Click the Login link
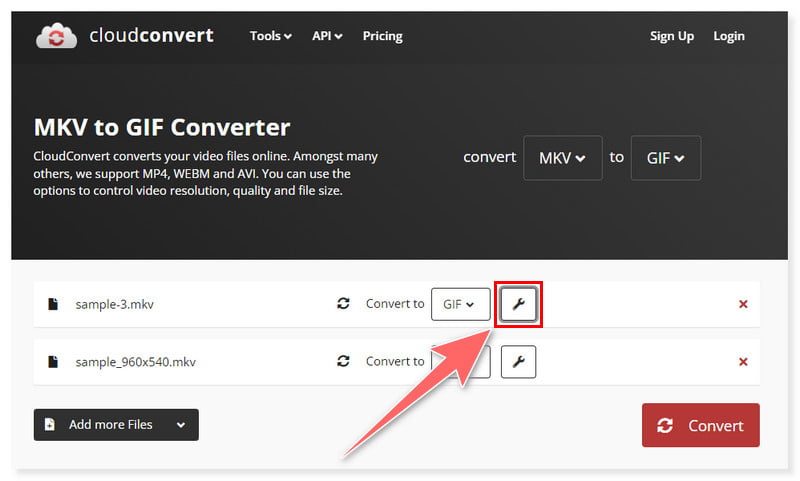The height and width of the screenshot is (481, 800). click(729, 36)
